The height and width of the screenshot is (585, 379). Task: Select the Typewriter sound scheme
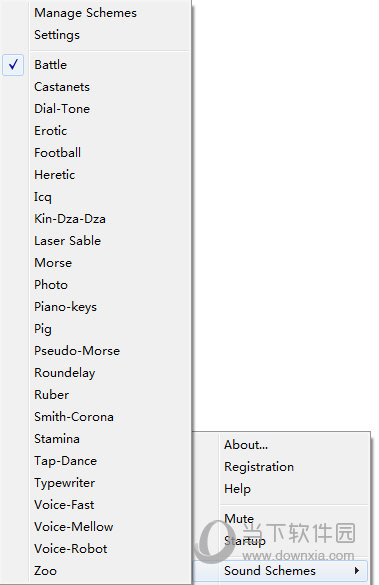(65, 483)
